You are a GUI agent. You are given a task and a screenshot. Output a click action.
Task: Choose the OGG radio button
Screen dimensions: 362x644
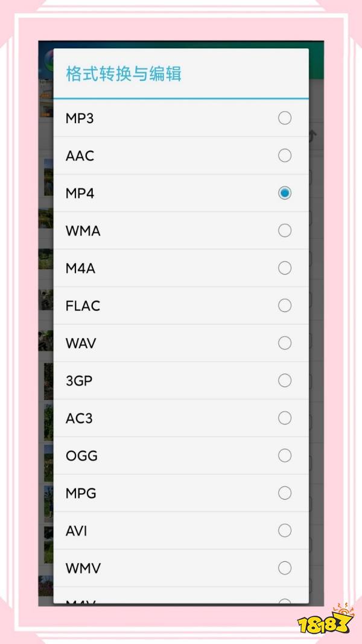tap(285, 456)
